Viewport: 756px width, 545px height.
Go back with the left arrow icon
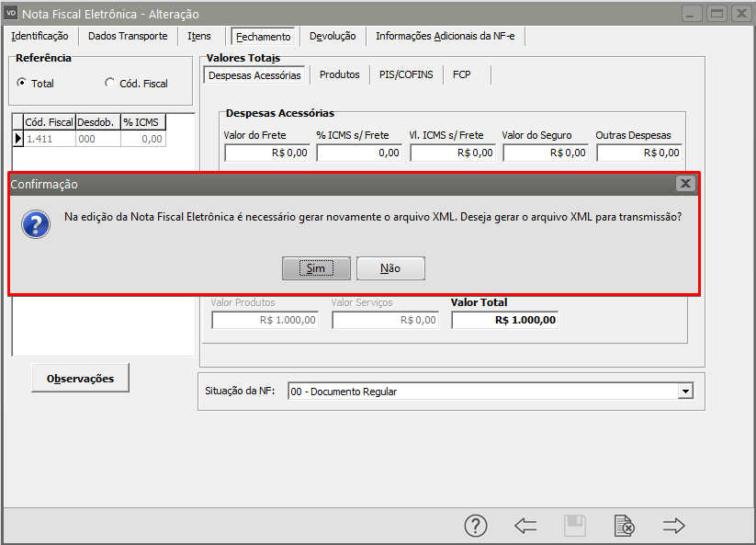[525, 526]
